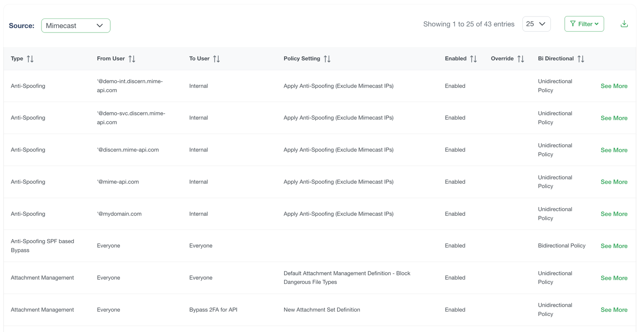Image resolution: width=644 pixels, height=332 pixels.
Task: Sort by Override column arrows
Action: pyautogui.click(x=521, y=59)
